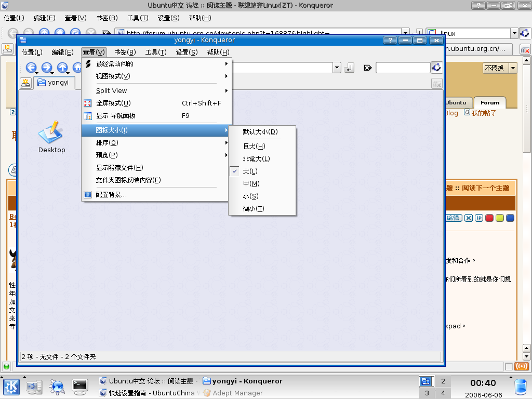Switch to the yongyi tab
Screen dimensions: 532x399
(x=54, y=83)
